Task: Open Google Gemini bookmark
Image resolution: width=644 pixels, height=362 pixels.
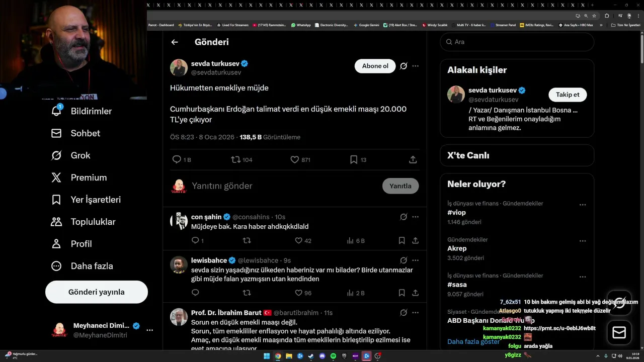Action: [x=366, y=25]
